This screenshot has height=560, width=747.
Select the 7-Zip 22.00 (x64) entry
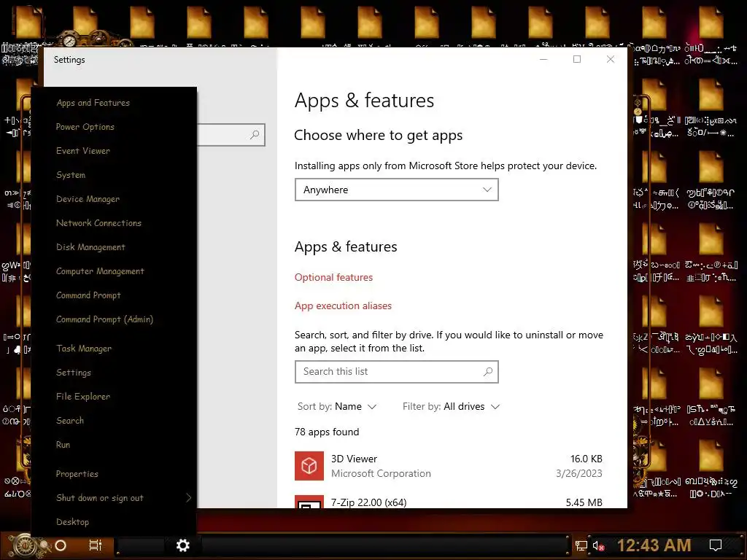pyautogui.click(x=368, y=502)
